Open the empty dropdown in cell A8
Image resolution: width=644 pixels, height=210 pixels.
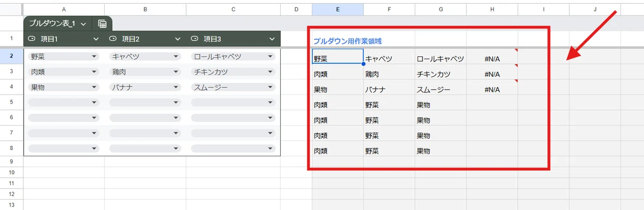point(64,148)
